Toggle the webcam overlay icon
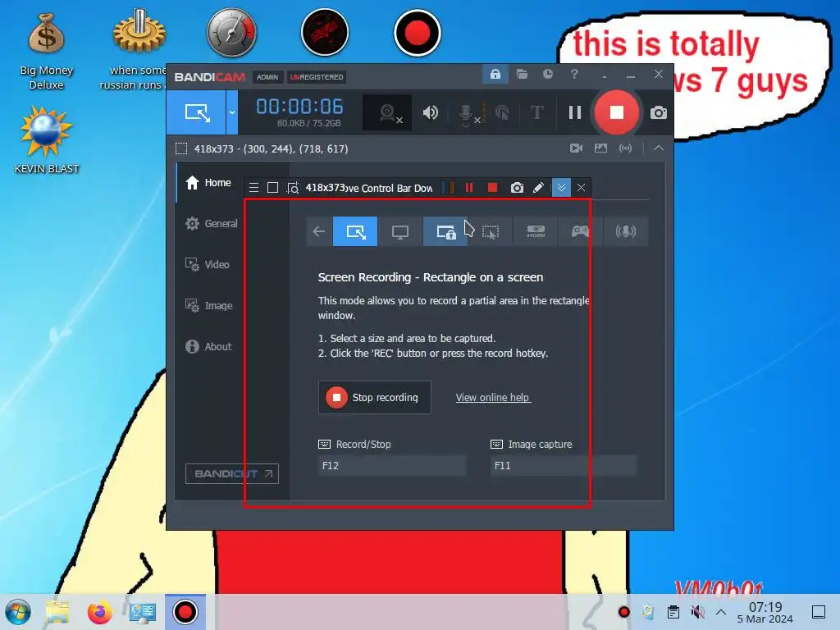This screenshot has width=840, height=630. (387, 112)
